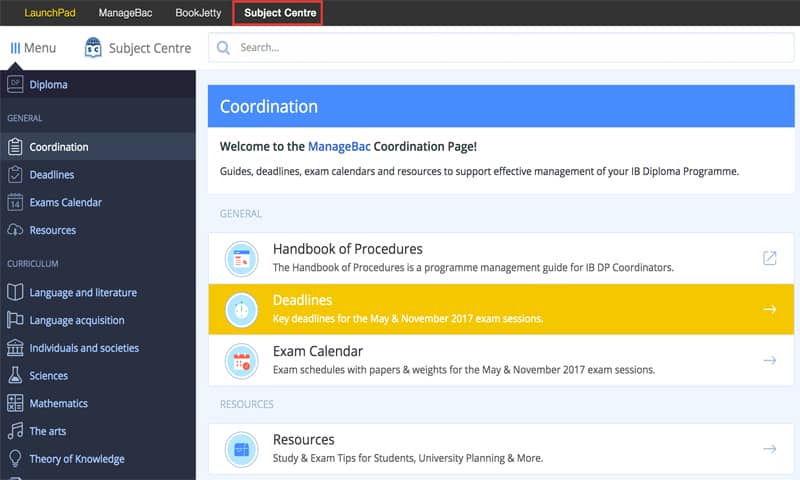800x480 pixels.
Task: Open the LaunchPad tab
Action: pos(49,13)
